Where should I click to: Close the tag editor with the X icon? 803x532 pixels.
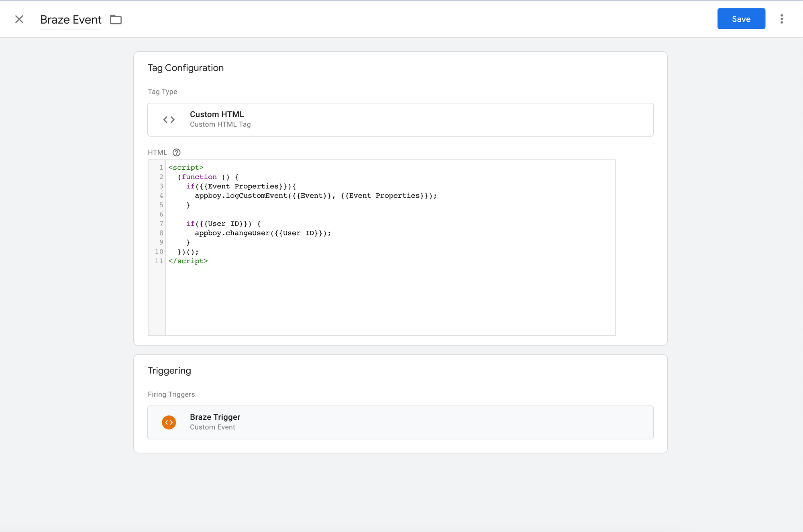click(x=19, y=19)
